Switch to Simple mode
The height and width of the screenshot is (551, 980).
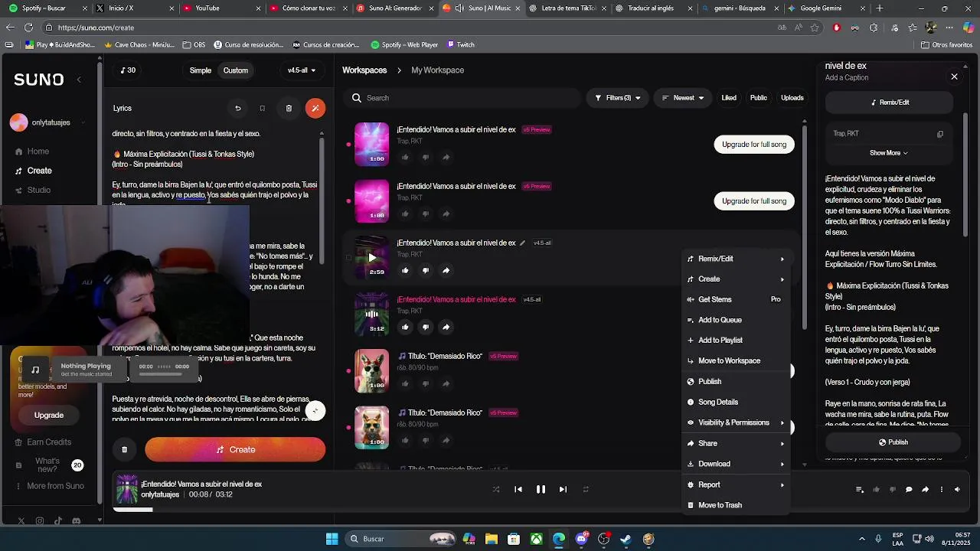tap(201, 70)
